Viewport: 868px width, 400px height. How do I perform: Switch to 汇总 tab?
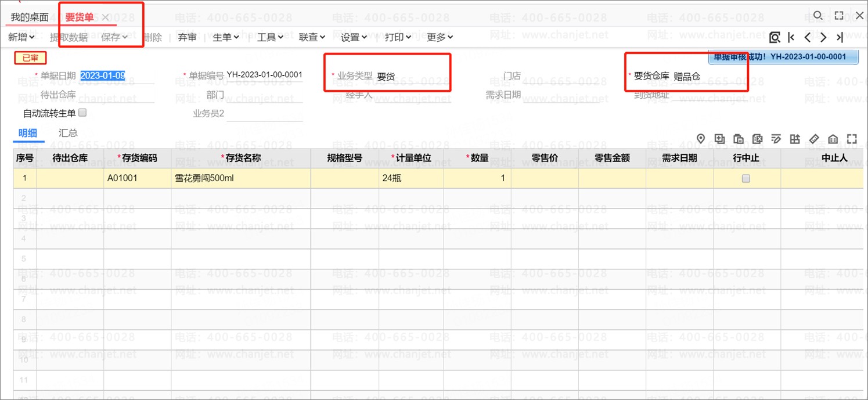pyautogui.click(x=68, y=133)
